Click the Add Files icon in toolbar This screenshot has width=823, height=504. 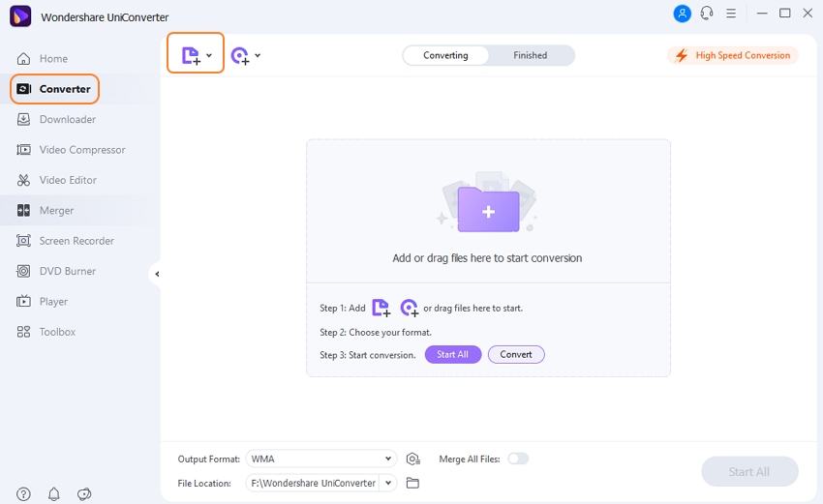coord(191,55)
